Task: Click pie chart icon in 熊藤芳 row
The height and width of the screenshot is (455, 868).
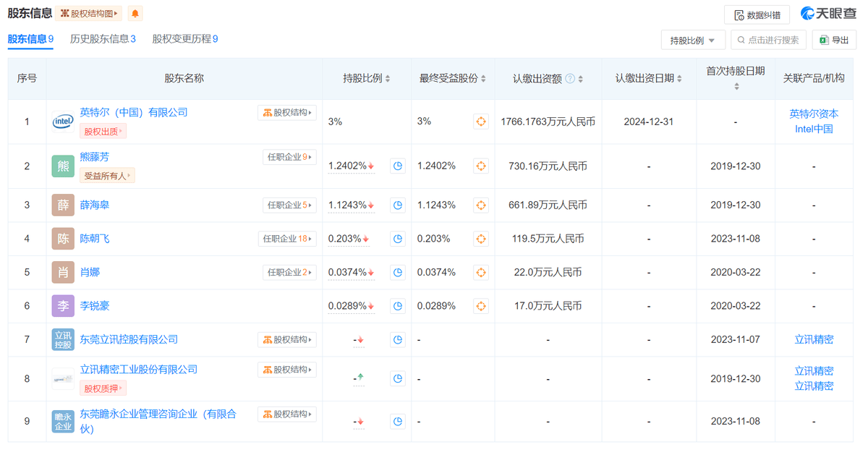Action: tap(398, 166)
